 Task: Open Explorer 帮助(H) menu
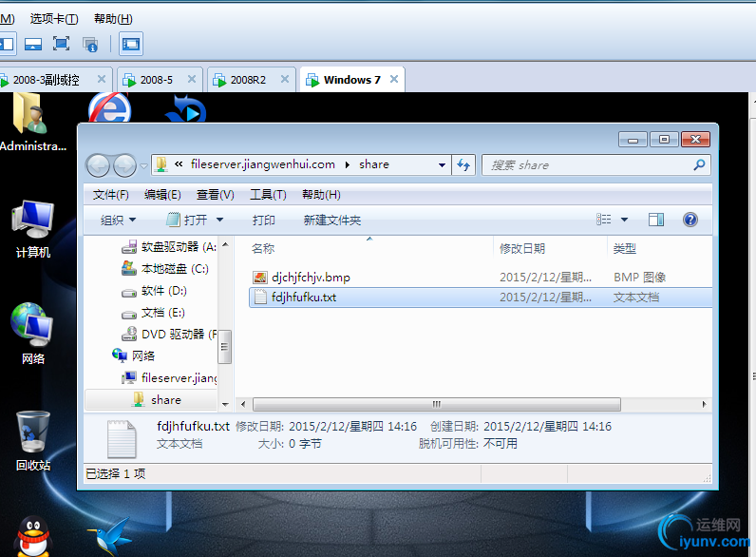(x=321, y=195)
